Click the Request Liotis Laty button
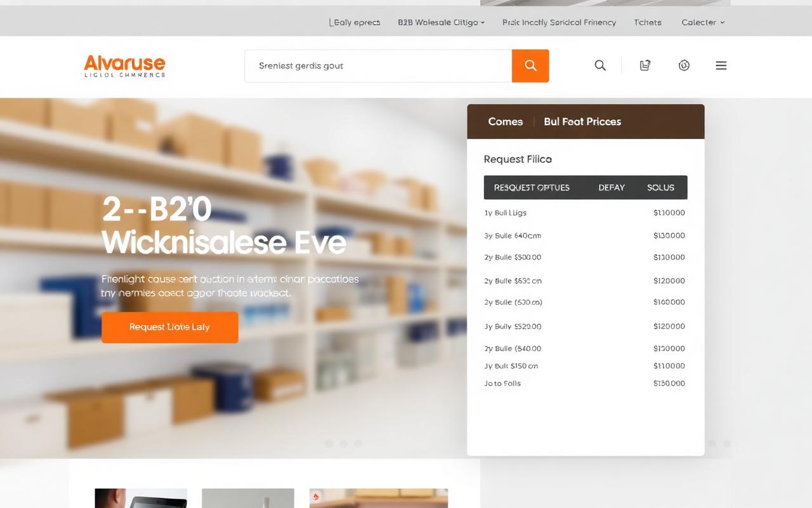The image size is (812, 508). point(169,327)
